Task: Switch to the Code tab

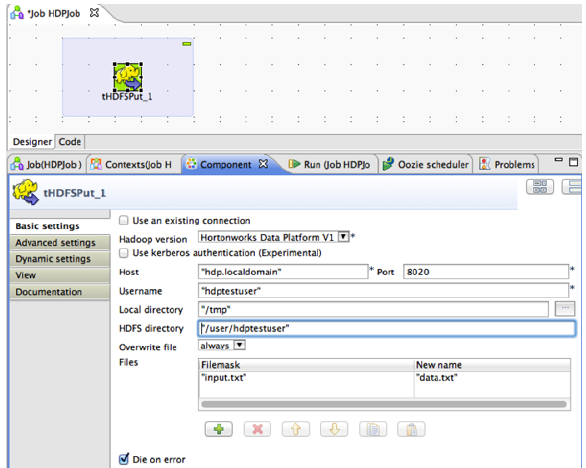Action: (x=70, y=142)
